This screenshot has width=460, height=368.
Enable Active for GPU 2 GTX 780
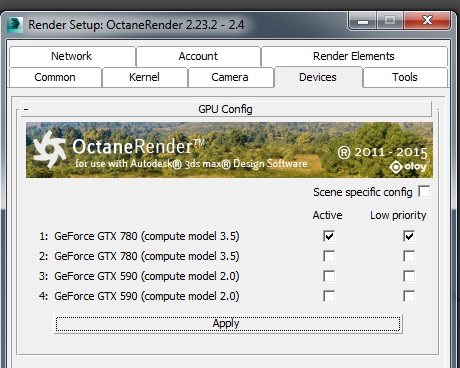click(329, 256)
